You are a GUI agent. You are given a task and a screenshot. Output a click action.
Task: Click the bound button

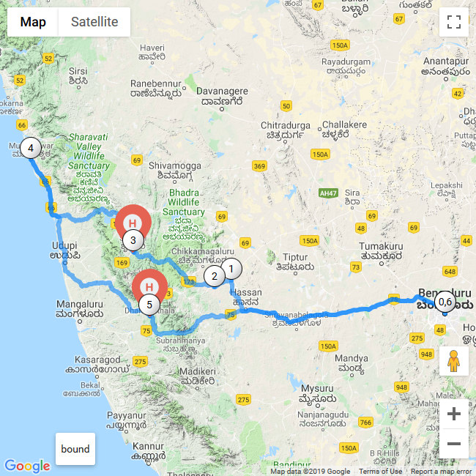[x=75, y=449]
